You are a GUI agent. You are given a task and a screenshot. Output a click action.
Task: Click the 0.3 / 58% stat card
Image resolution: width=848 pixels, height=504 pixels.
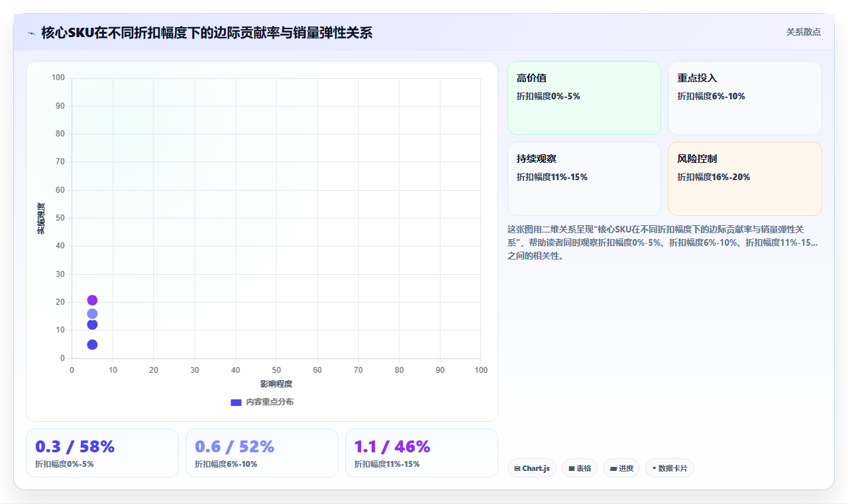point(102,453)
